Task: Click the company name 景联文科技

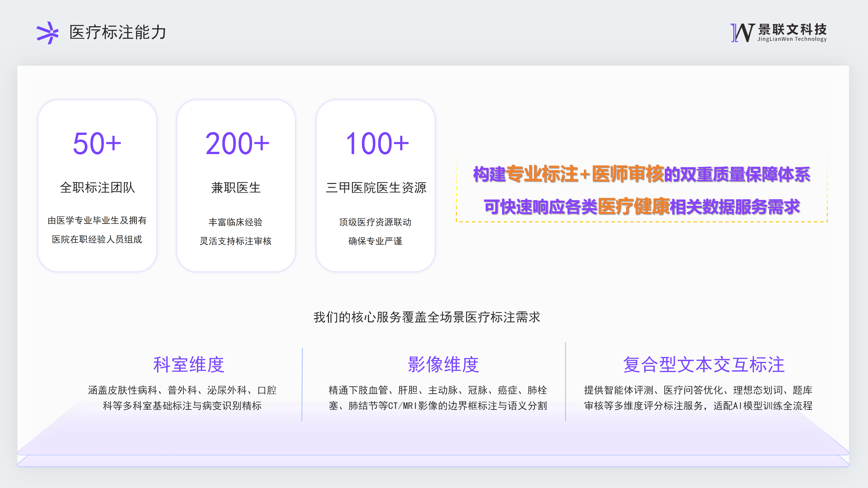Action: point(792,29)
